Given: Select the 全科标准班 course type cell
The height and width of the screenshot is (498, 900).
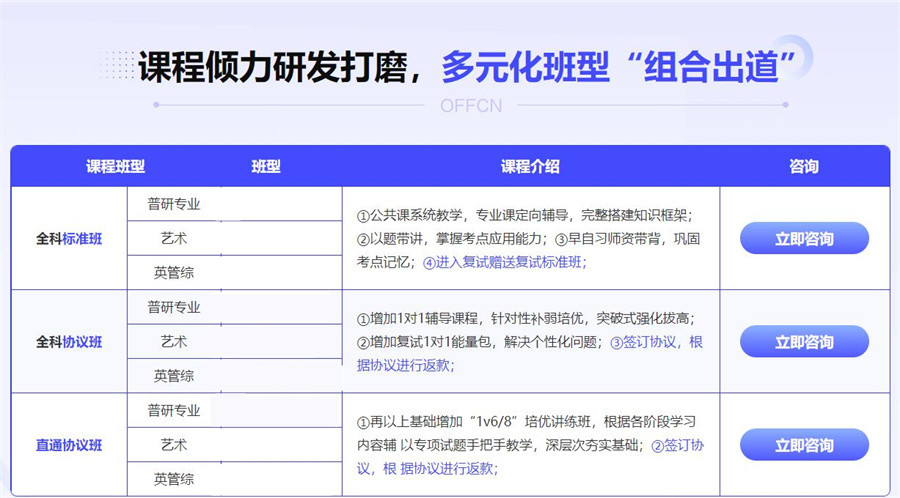Looking at the screenshot, I should 69,238.
